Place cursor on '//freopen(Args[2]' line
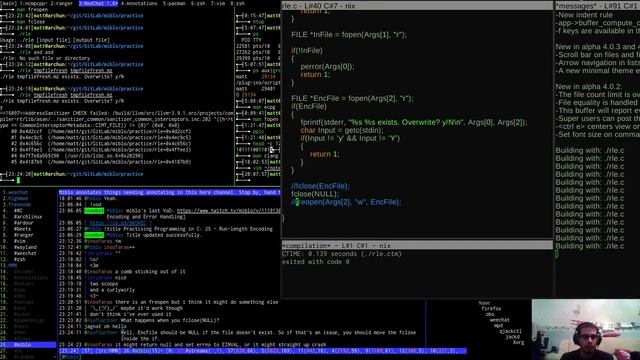The image size is (640, 360). point(346,202)
